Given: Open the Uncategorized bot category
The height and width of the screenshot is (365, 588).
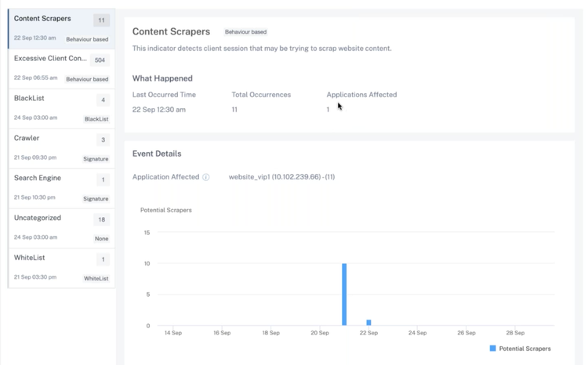Looking at the screenshot, I should [x=62, y=229].
